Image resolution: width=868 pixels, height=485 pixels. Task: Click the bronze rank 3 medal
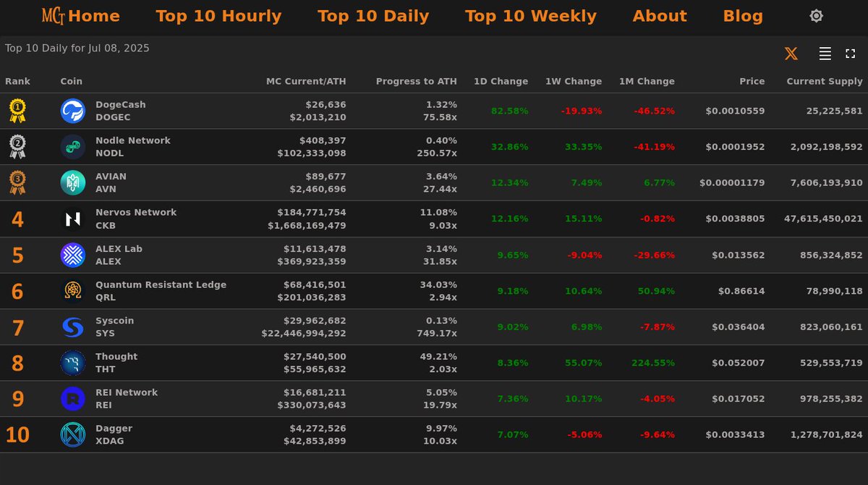pyautogui.click(x=17, y=182)
